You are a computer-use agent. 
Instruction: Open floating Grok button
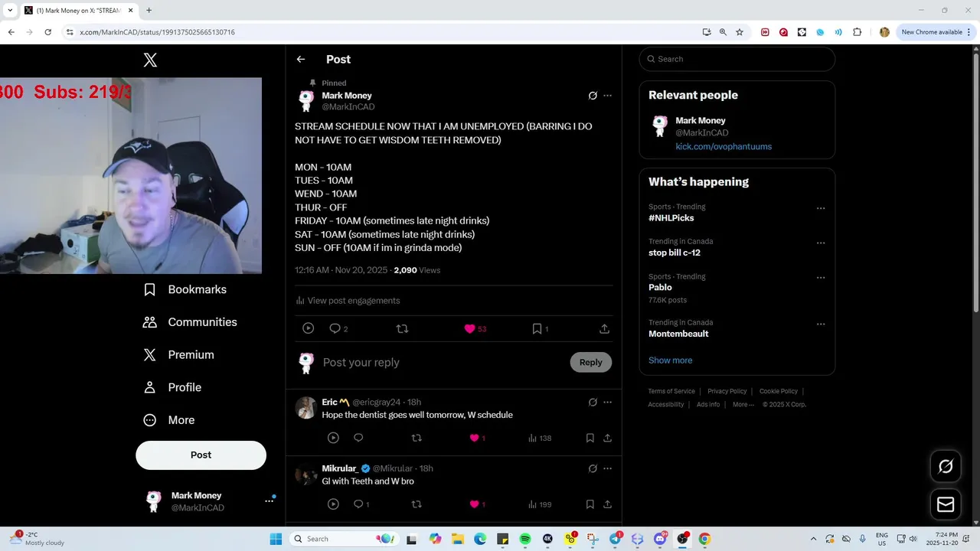click(x=946, y=466)
